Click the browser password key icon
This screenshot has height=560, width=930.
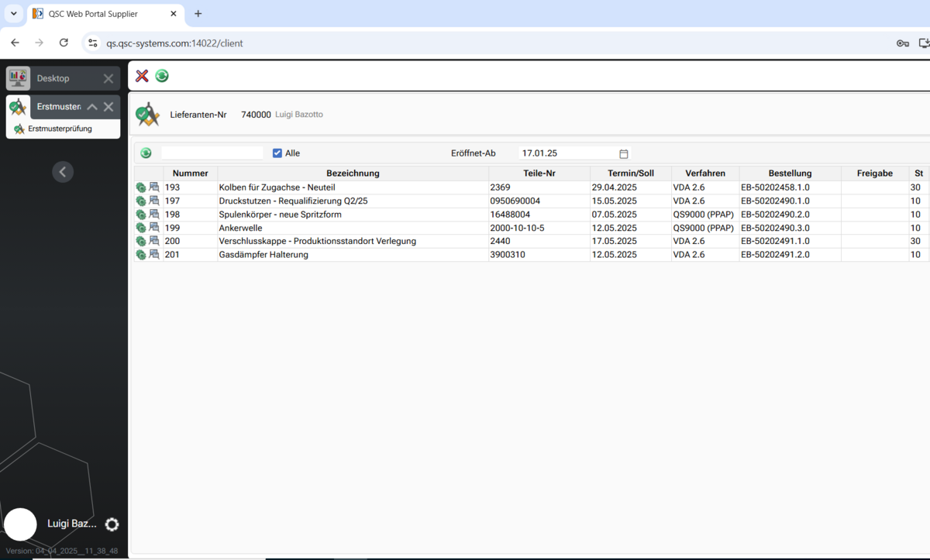tap(903, 43)
